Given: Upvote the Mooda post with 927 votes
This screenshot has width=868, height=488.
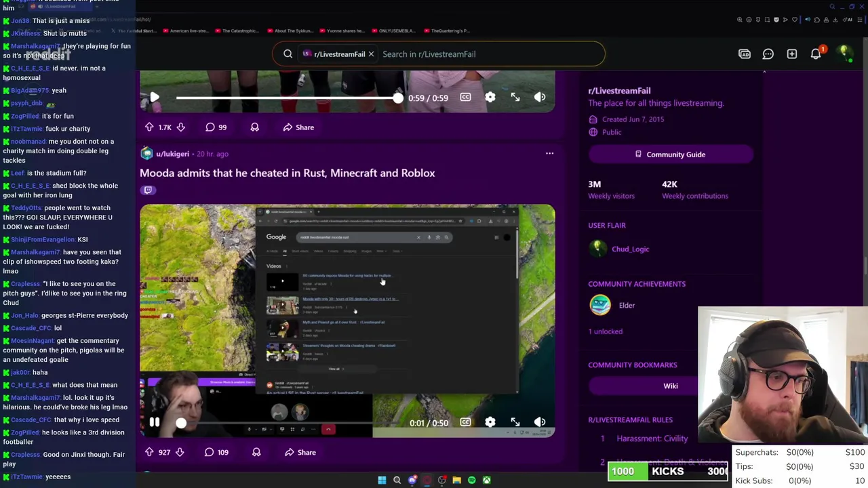Looking at the screenshot, I should [x=149, y=452].
